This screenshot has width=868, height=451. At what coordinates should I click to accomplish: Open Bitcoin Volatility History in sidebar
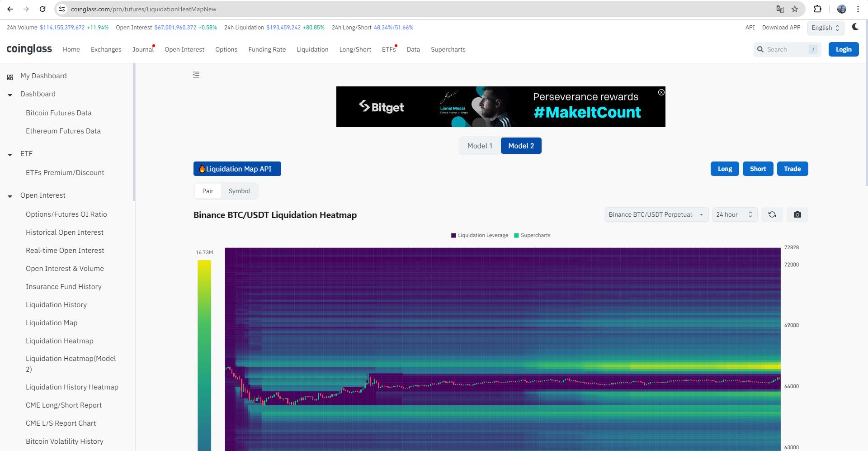click(65, 441)
